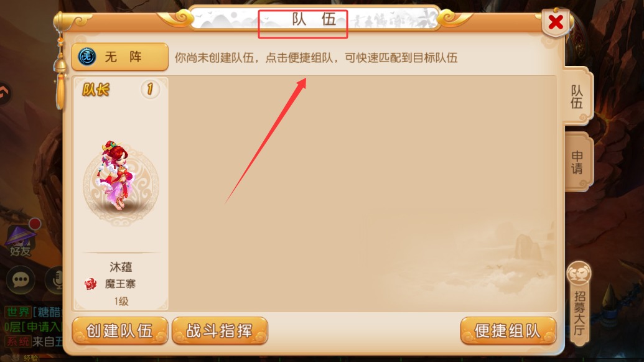Viewport: 644px width, 362px height.
Task: Click the 战斗指挥 button
Action: (220, 330)
